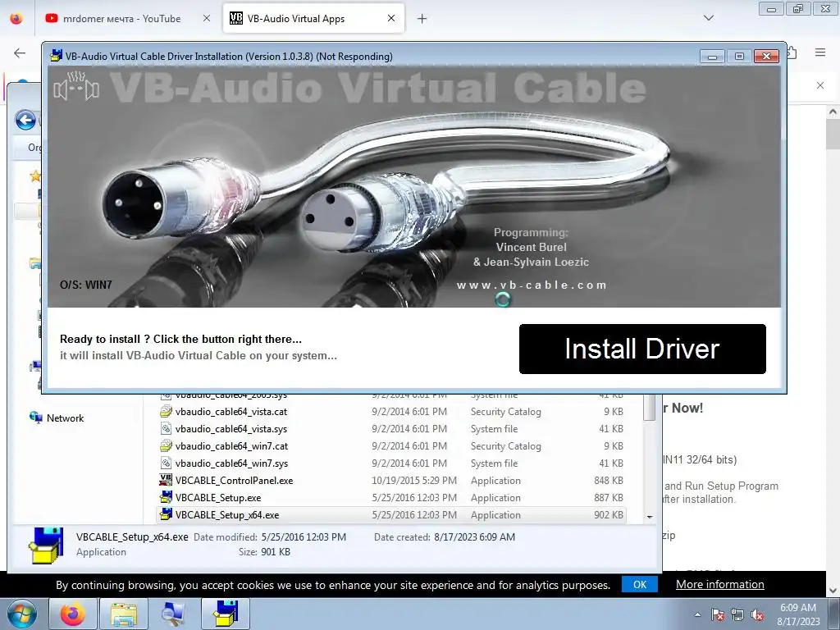Select vbaudio_cable64_win7.cat file
Image resolution: width=840 pixels, height=630 pixels.
391,445
